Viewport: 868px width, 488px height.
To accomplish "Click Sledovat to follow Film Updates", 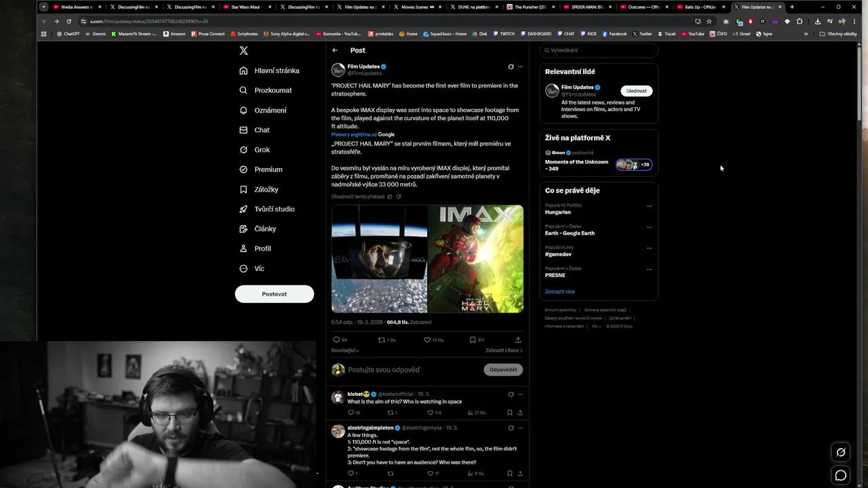I will click(636, 91).
